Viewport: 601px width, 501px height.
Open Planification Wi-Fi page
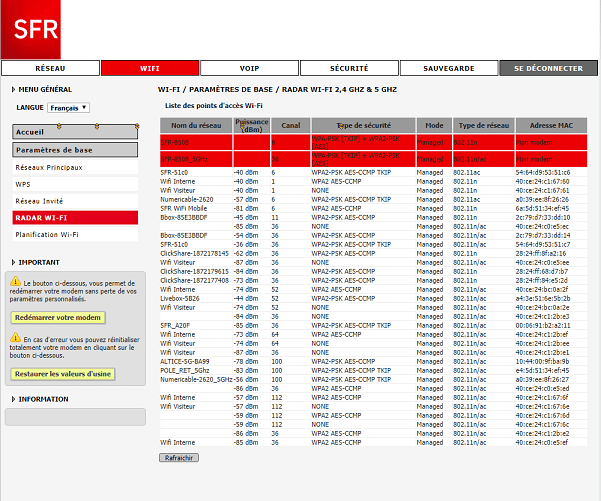[x=75, y=235]
